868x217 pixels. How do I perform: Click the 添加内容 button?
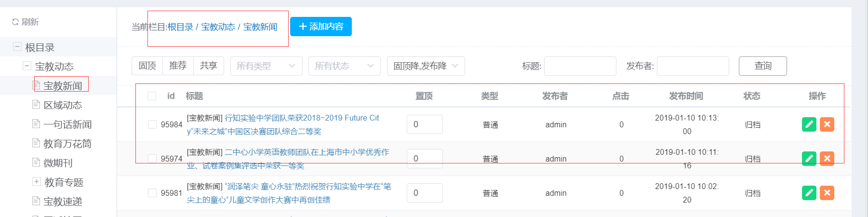[x=321, y=27]
